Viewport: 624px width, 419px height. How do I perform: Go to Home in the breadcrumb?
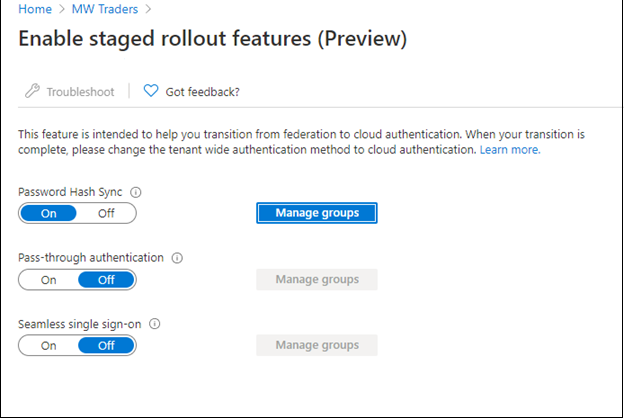coord(35,10)
